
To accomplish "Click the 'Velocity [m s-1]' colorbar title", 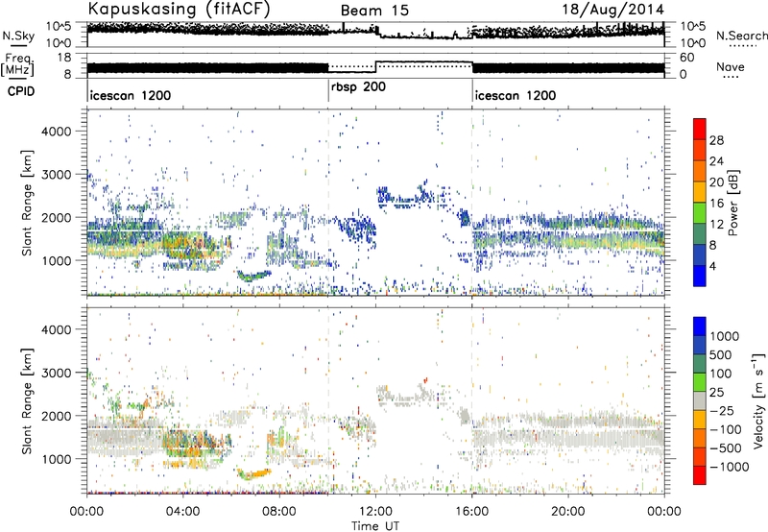I will pos(758,399).
